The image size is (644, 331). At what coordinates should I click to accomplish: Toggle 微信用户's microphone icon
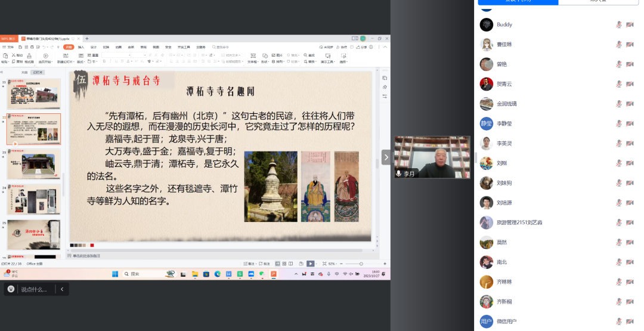(619, 321)
